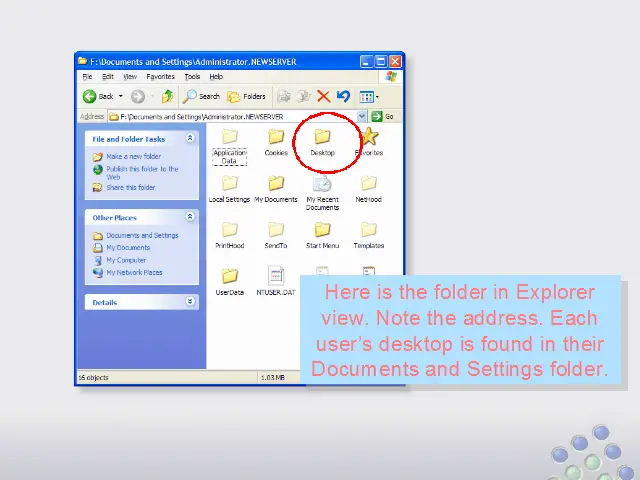Open the Desktop folder
The width and height of the screenshot is (640, 480).
coord(322,141)
